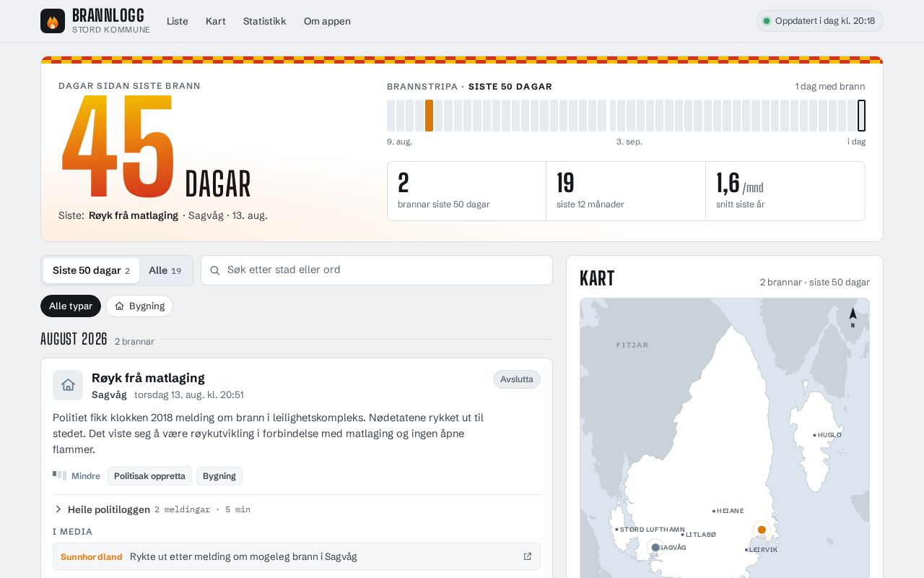Image resolution: width=924 pixels, height=578 pixels.
Task: Click the orange fire marker near Leirvik
Action: [762, 530]
